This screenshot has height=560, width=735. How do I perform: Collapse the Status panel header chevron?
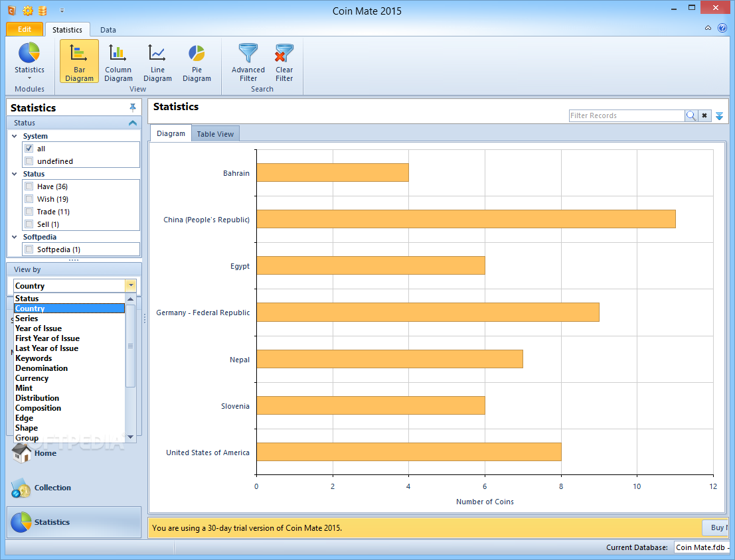pos(133,123)
